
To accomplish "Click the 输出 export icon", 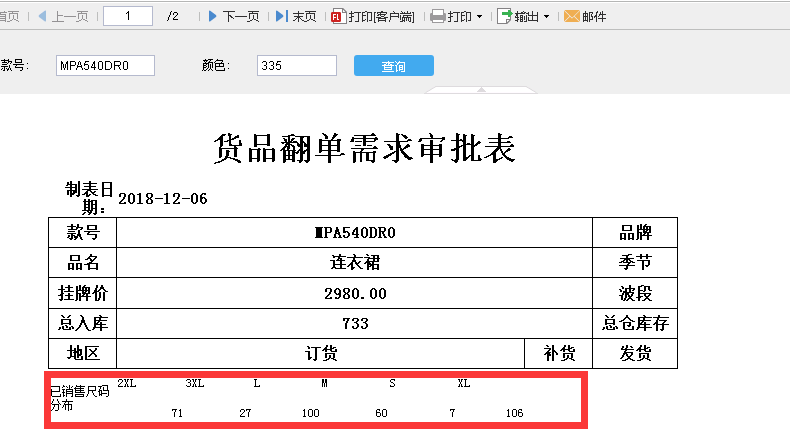I will click(x=505, y=16).
